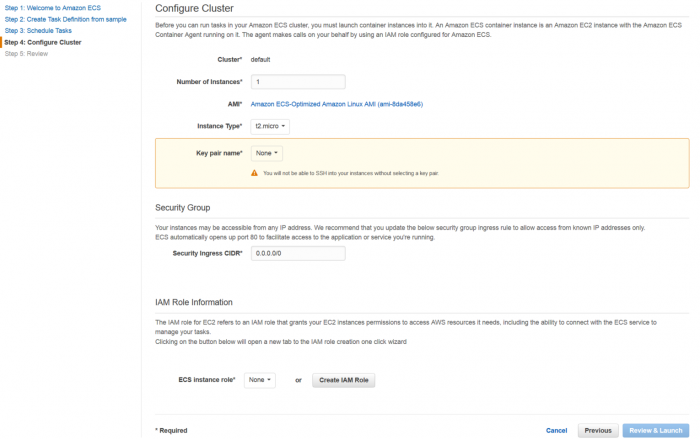
Task: Select Step 4: Configure Cluster
Action: coord(43,42)
